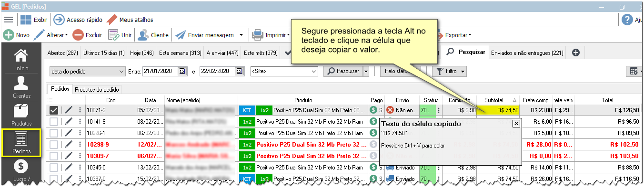Sort by the Subtotal column header
The width and height of the screenshot is (644, 190).
pos(498,100)
